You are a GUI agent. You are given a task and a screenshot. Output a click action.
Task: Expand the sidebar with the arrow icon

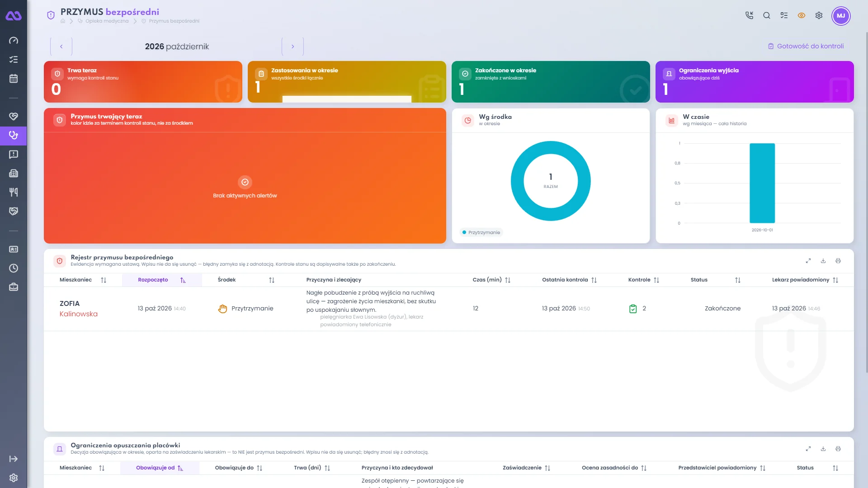click(x=14, y=459)
